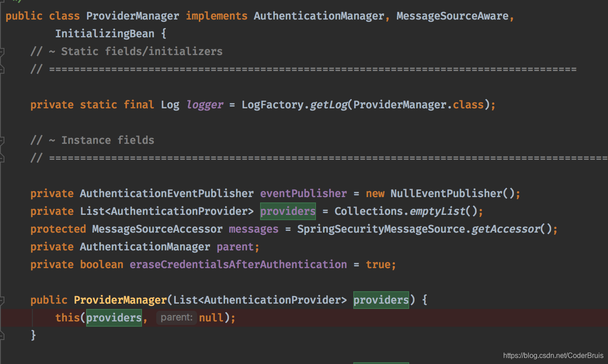Select the eraseCredentialsAfterAuthentication field
Screen dimensions: 608x364
(x=238, y=265)
